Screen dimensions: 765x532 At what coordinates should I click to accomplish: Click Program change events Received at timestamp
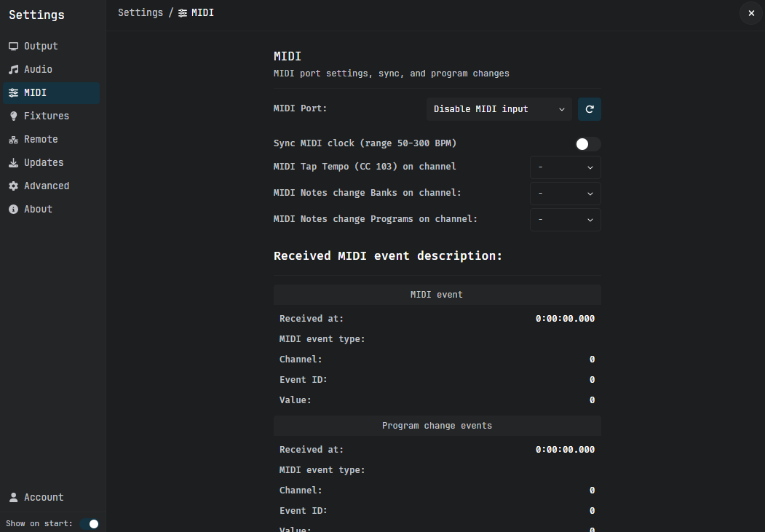pos(565,450)
